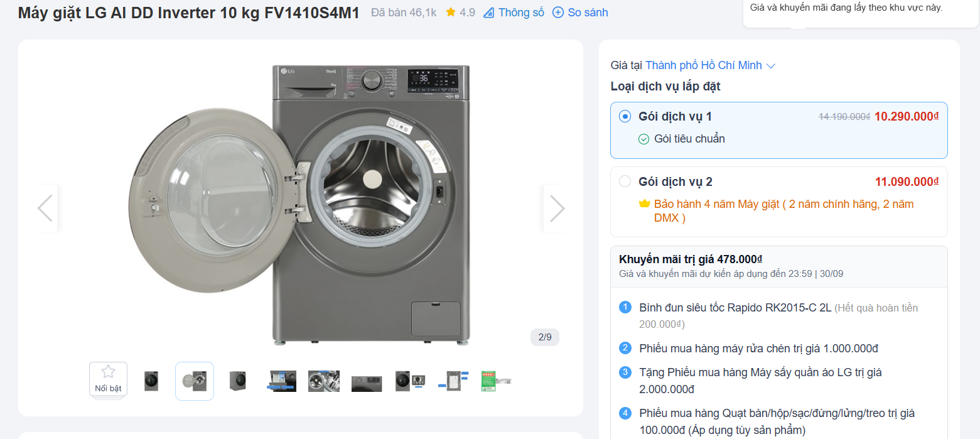Viewport: 980px width, 439px height.
Task: Show previous product image
Action: [x=45, y=209]
